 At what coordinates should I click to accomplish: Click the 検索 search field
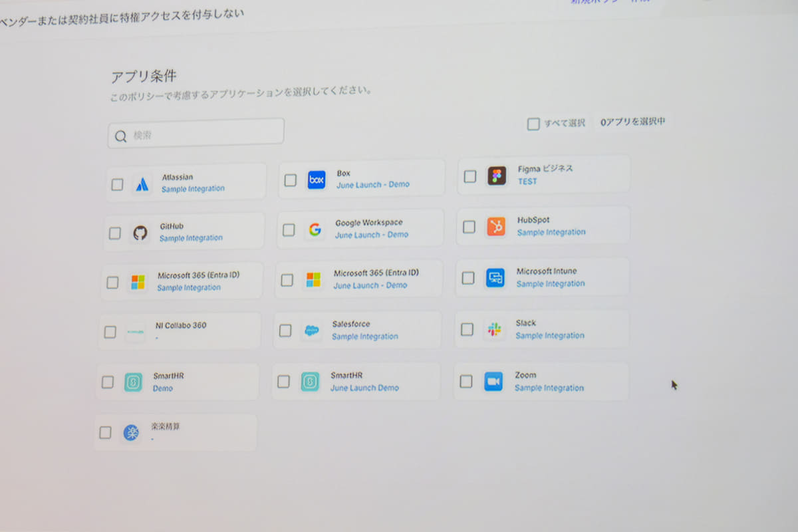tap(196, 133)
